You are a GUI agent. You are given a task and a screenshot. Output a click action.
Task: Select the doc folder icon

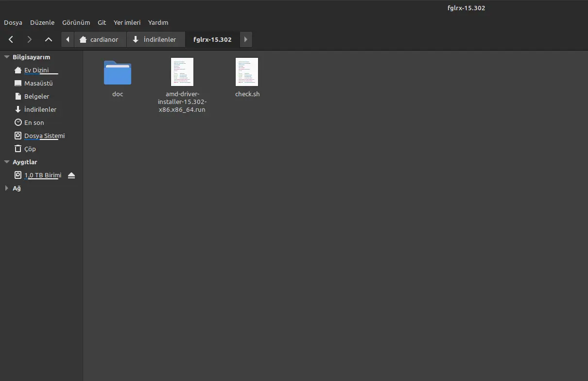pos(118,72)
